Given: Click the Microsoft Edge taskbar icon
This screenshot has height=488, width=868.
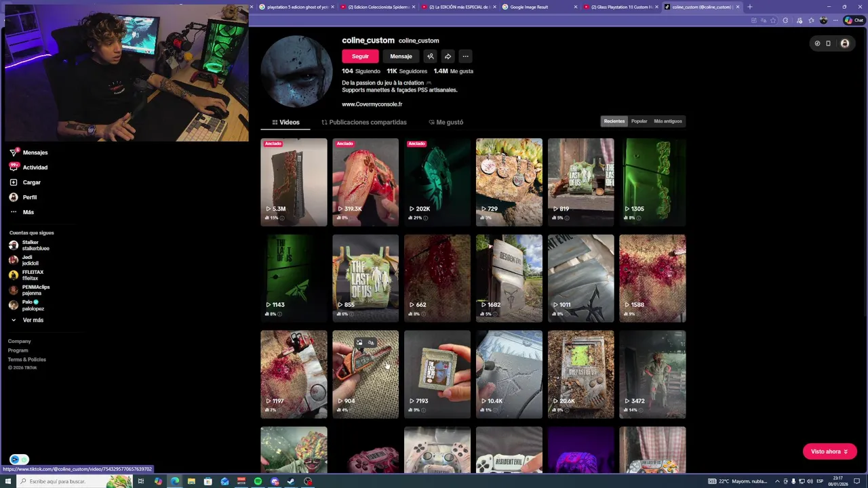Looking at the screenshot, I should coord(175,481).
